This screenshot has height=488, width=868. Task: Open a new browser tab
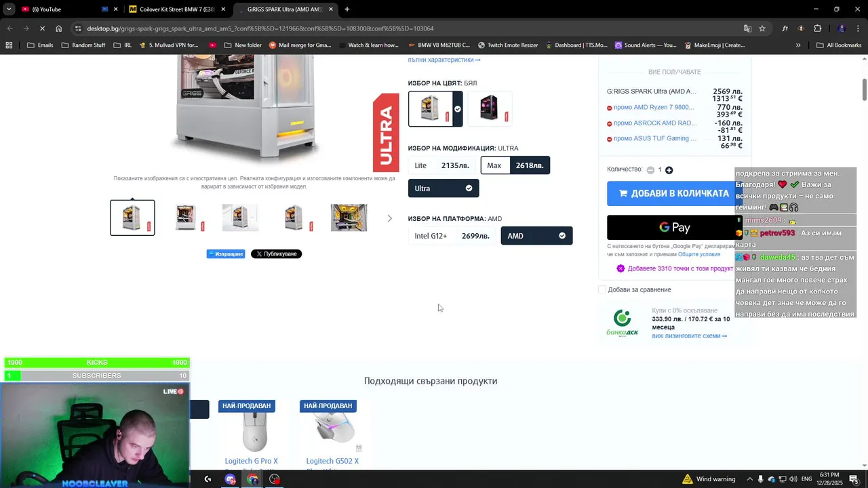coord(347,9)
